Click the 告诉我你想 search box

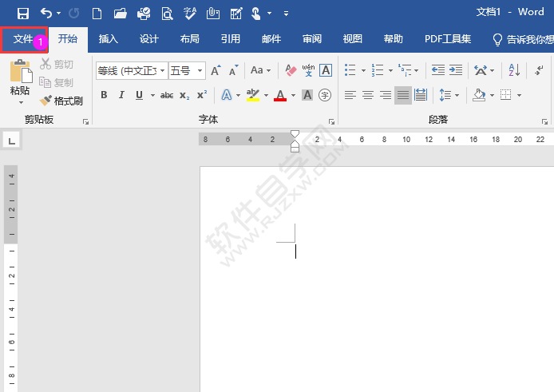(x=528, y=39)
